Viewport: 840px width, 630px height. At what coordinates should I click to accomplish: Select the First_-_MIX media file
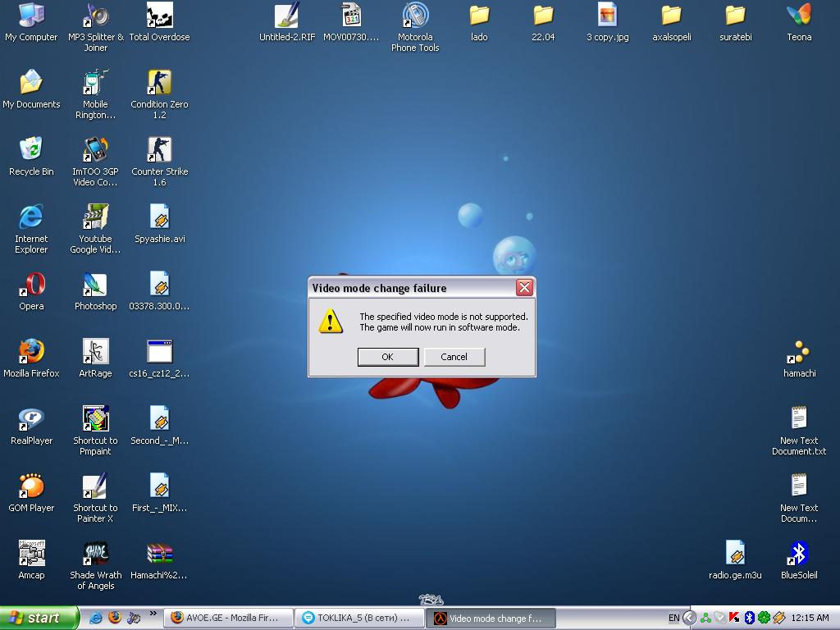[x=160, y=493]
